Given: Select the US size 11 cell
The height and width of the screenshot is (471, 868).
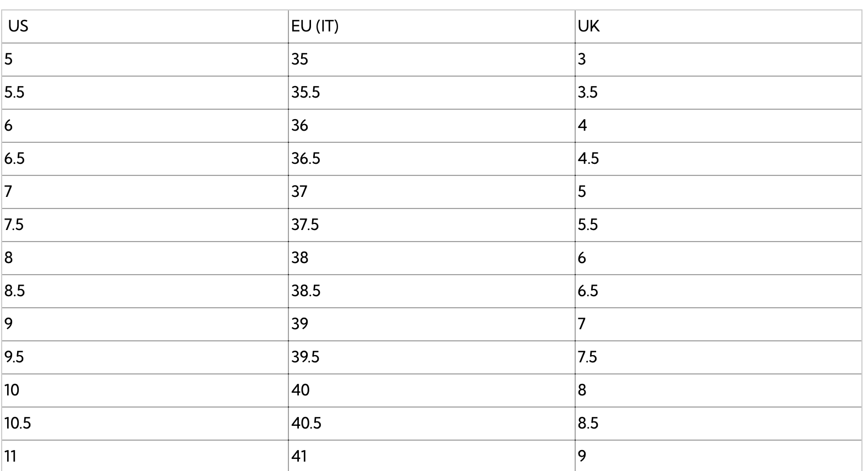Looking at the screenshot, I should (x=11, y=456).
